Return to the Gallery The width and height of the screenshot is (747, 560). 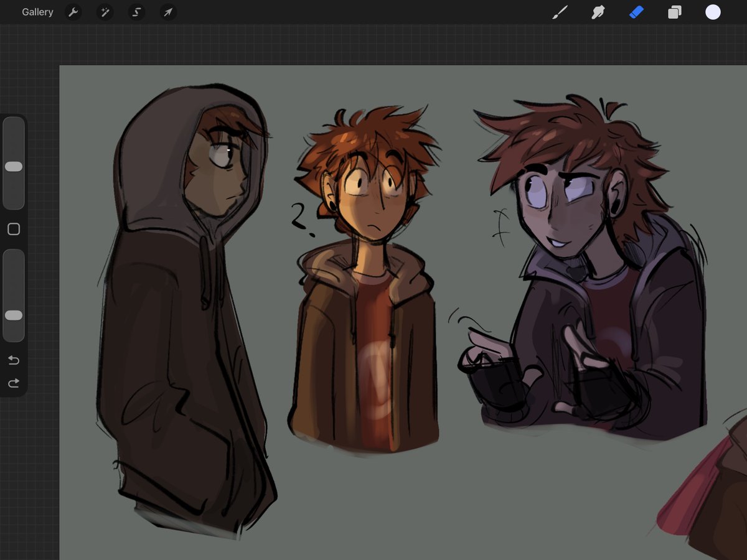point(37,12)
